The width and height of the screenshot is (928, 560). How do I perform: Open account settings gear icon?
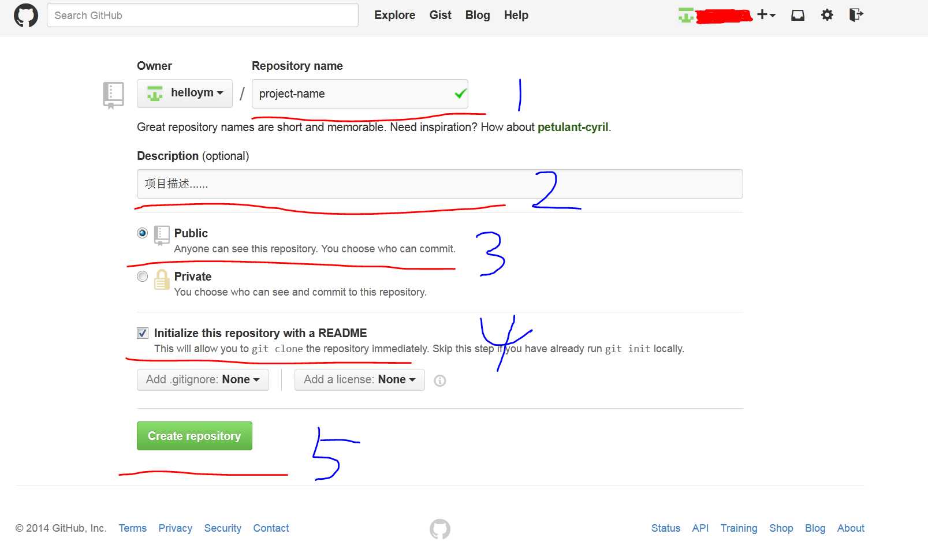coord(827,15)
